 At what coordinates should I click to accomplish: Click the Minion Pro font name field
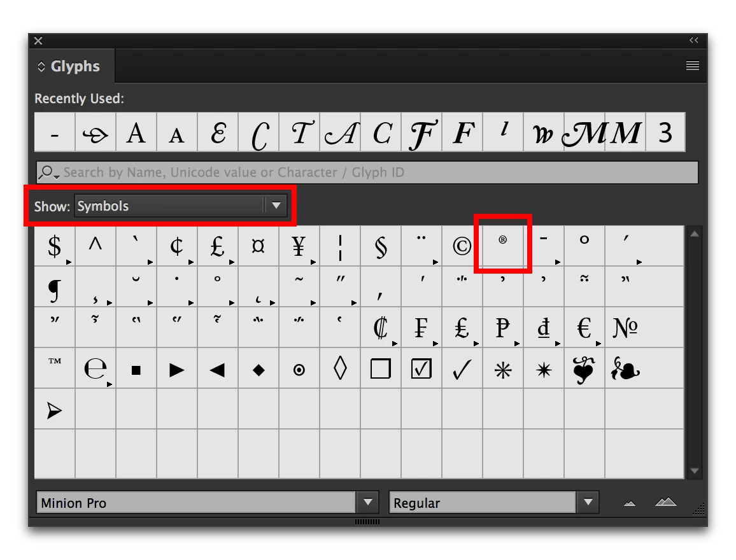(x=195, y=502)
